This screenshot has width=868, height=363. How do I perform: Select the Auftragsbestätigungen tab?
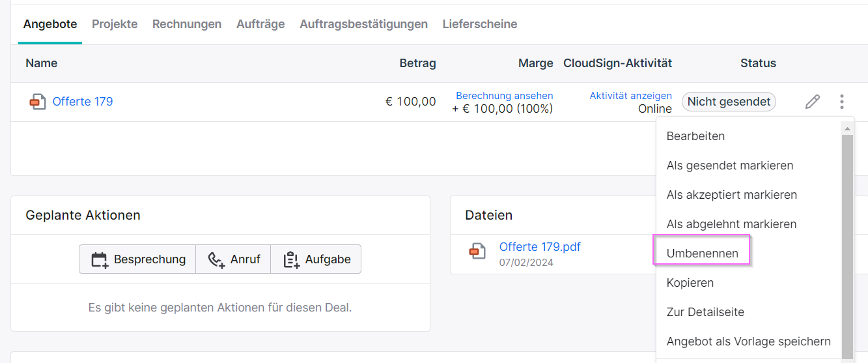363,24
